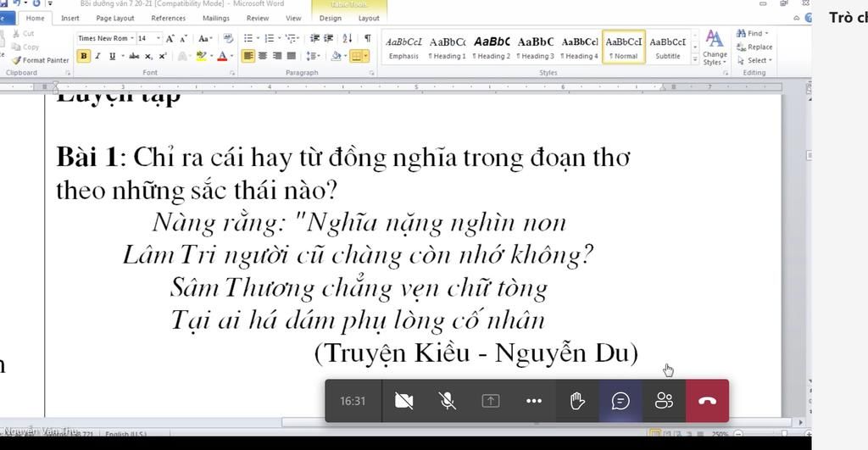
Task: Open the share content tray
Action: tap(491, 401)
